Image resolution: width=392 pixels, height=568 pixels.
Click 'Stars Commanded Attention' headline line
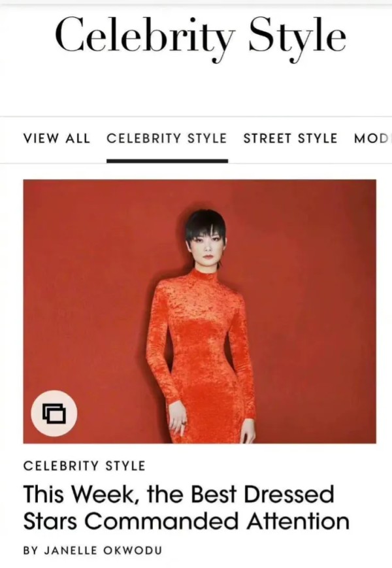[186, 521]
